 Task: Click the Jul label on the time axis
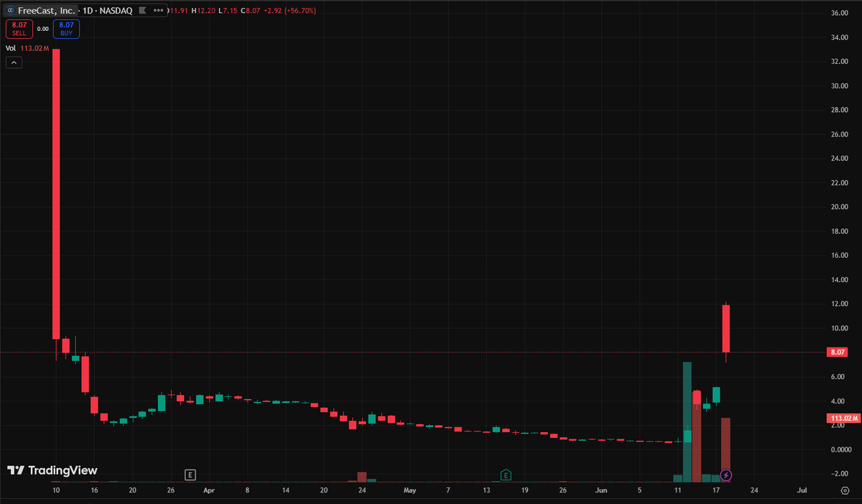click(x=802, y=490)
